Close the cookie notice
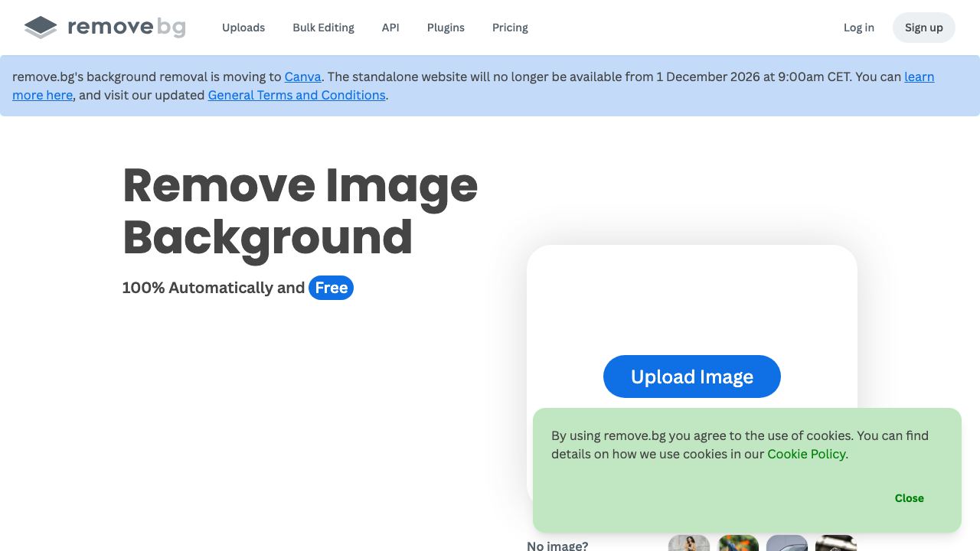Screen dimensions: 980x551 pos(910,498)
